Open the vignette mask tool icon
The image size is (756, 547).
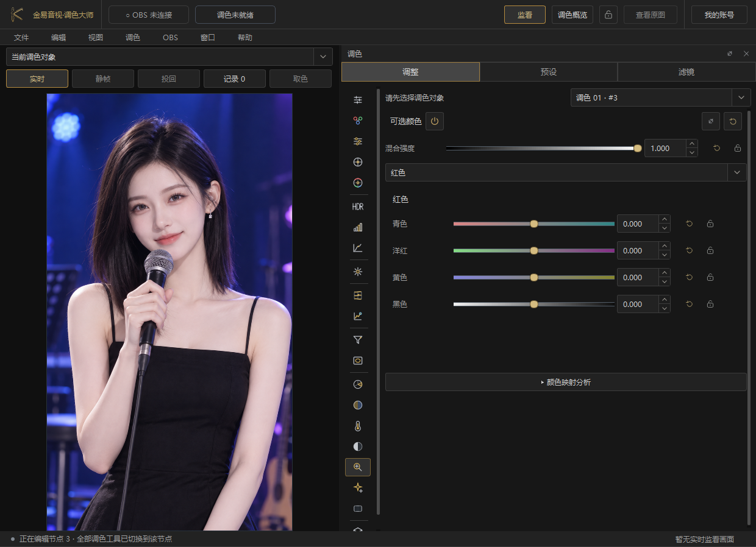[358, 361]
